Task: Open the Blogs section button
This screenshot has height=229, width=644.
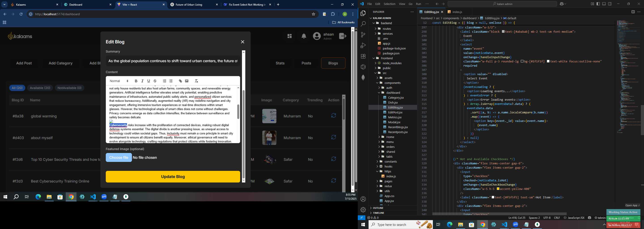Action: (333, 63)
